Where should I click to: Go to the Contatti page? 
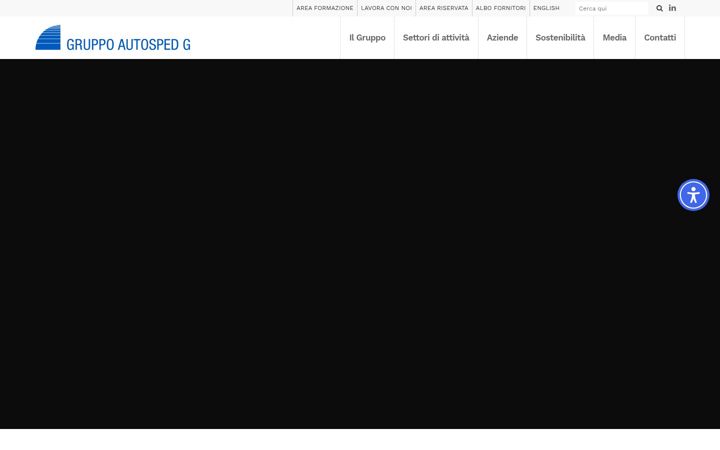(x=660, y=38)
